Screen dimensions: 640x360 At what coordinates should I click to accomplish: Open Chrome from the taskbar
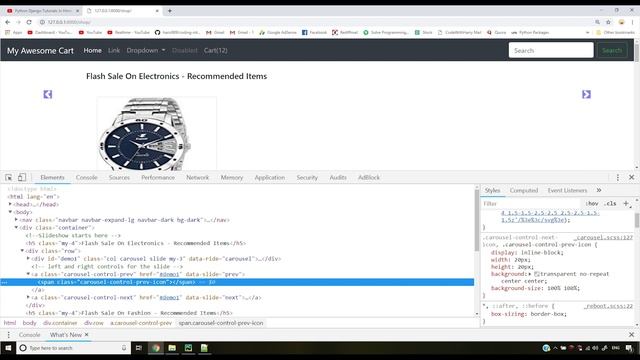[x=156, y=348]
